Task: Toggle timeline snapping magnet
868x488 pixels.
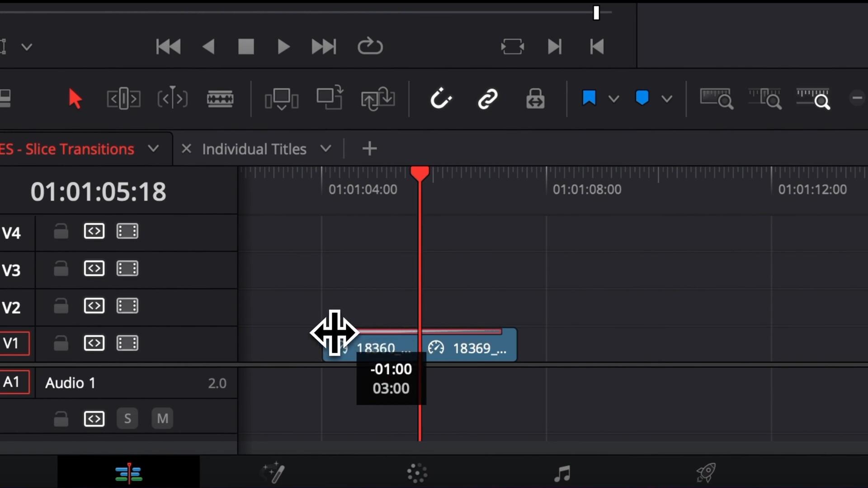Action: [x=441, y=99]
